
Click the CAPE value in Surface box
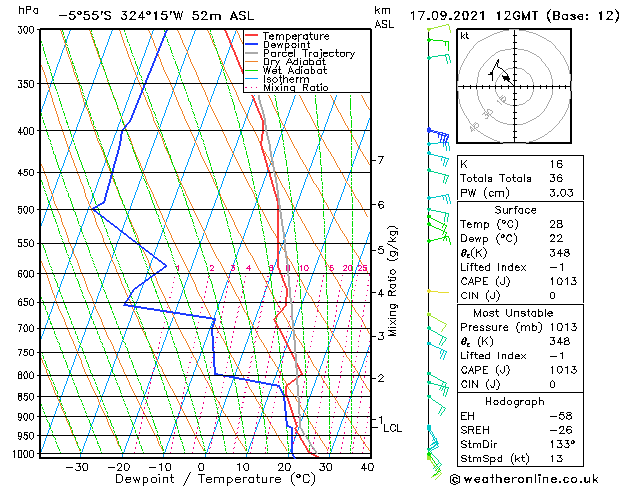[563, 281]
